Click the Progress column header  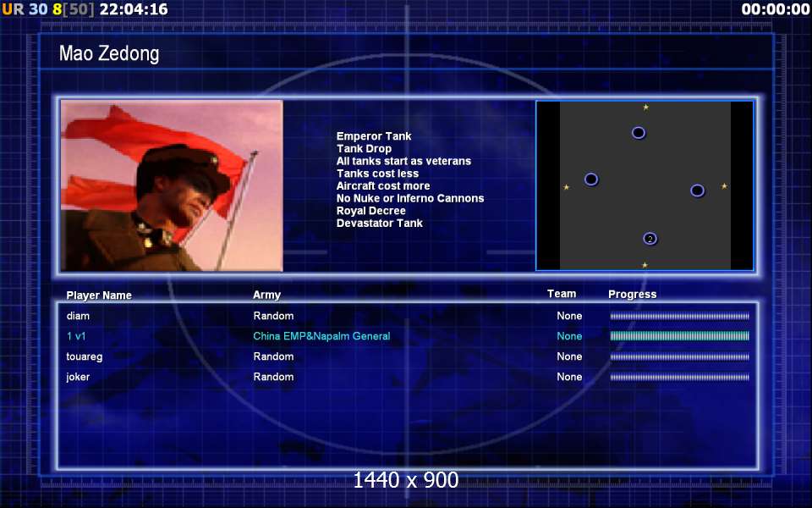tap(632, 295)
